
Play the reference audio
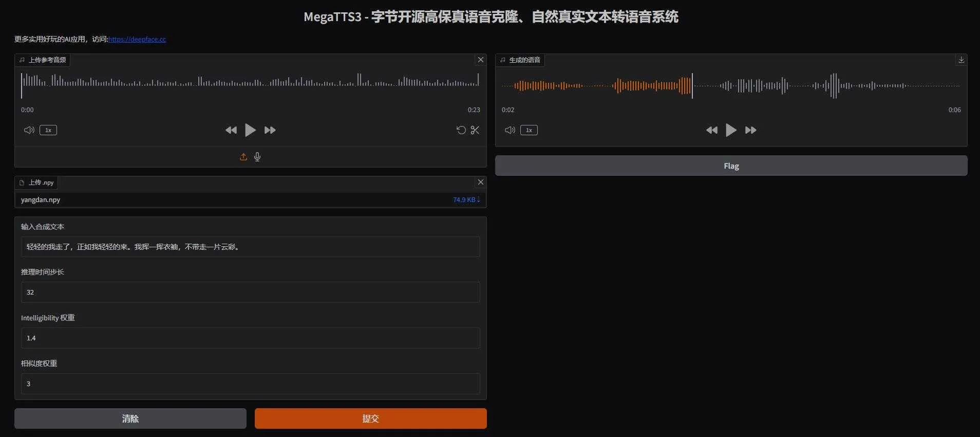point(250,130)
